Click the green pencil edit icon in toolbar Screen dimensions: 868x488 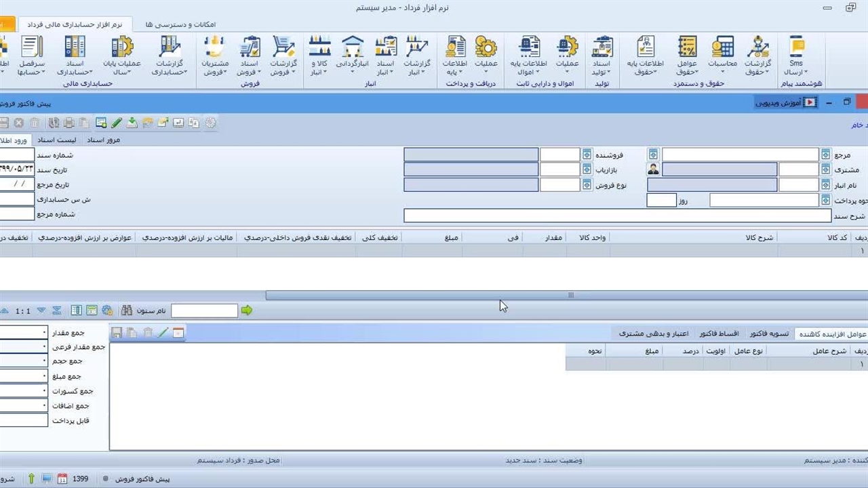117,123
